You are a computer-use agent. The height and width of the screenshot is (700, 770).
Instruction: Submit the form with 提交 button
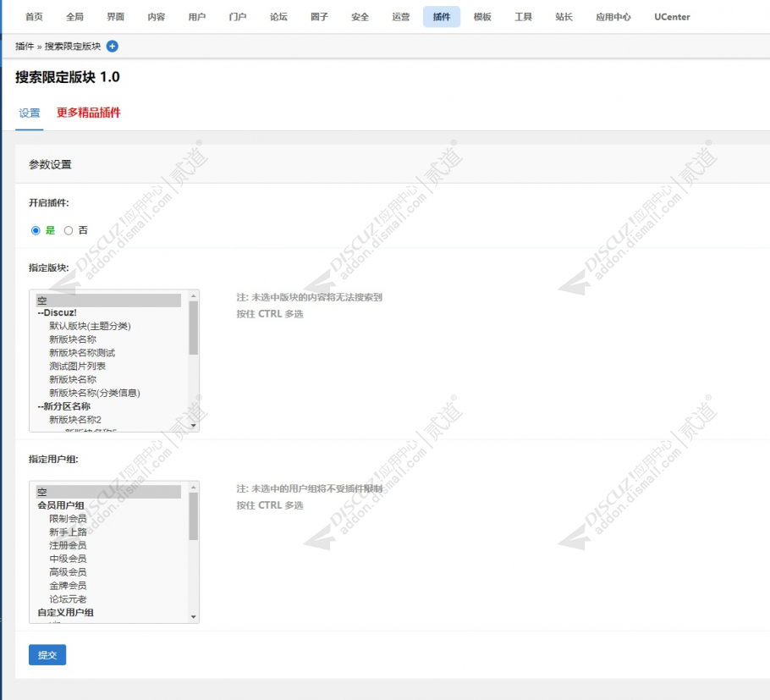pos(47,655)
